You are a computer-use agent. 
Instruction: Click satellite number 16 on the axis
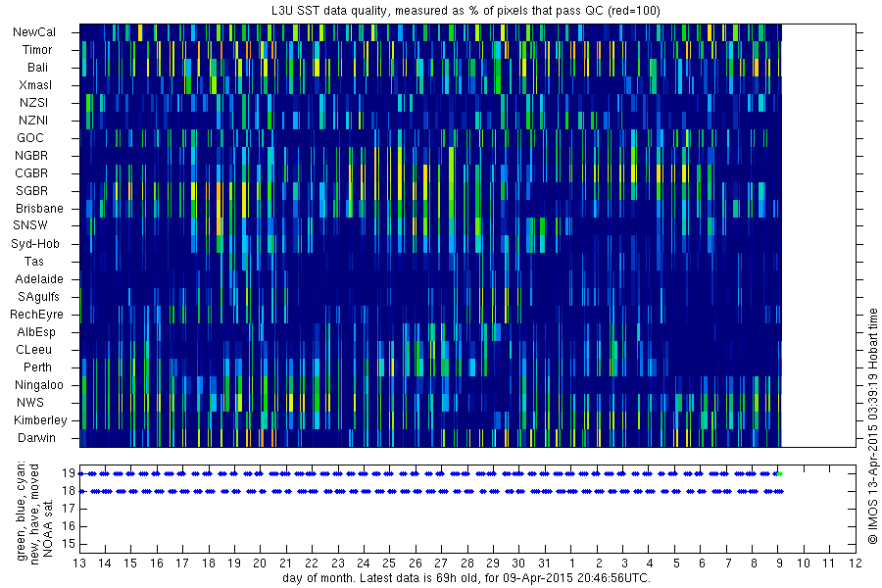(x=69, y=526)
